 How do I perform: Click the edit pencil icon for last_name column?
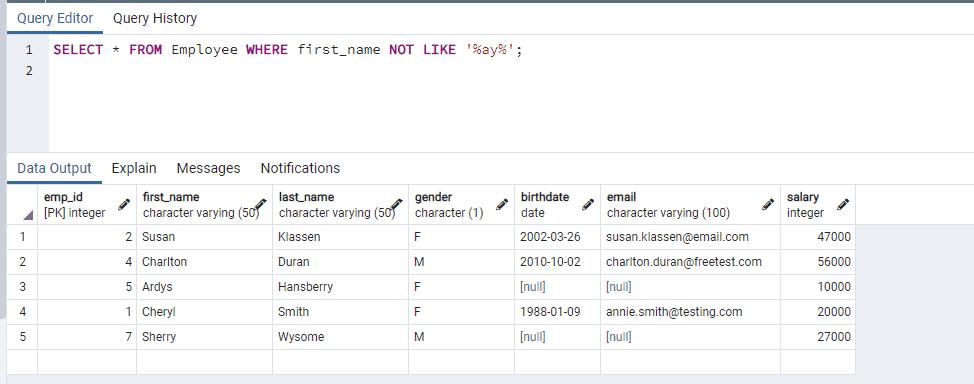point(396,204)
